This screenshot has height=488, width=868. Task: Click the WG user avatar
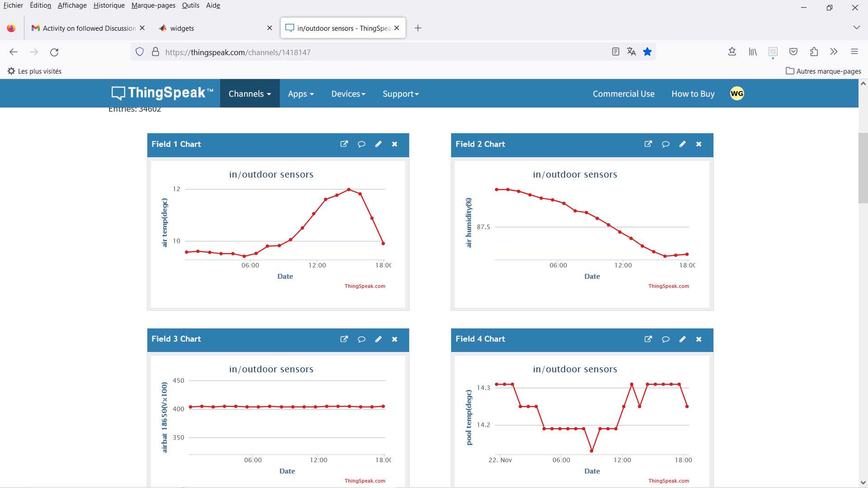click(737, 94)
